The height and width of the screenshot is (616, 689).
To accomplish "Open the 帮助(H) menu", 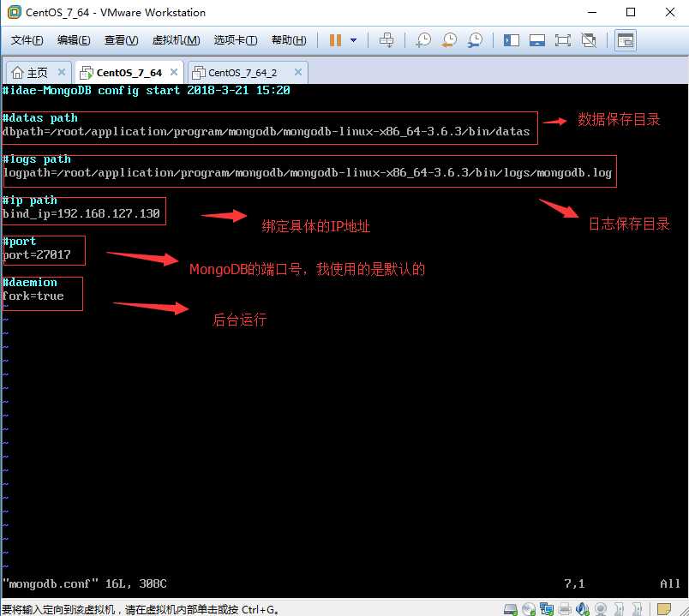I will (x=289, y=40).
